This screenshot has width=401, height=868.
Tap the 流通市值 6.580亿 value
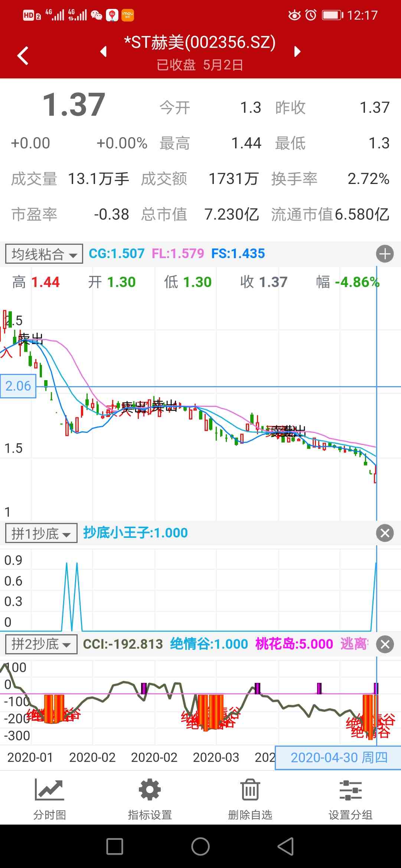(x=362, y=214)
